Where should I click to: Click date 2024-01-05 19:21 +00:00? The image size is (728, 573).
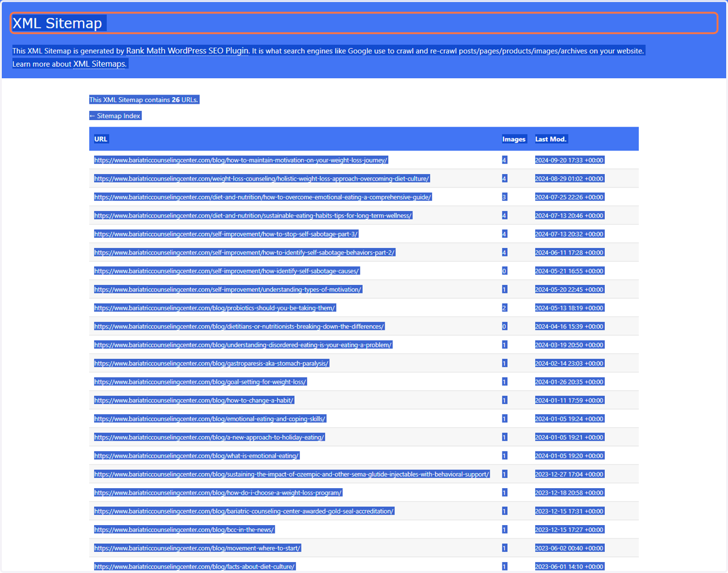point(569,437)
